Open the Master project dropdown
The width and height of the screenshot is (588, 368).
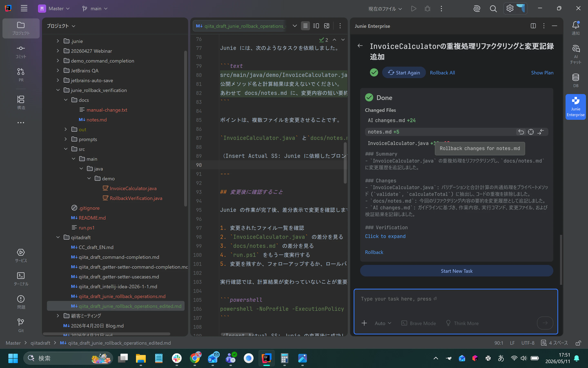54,9
